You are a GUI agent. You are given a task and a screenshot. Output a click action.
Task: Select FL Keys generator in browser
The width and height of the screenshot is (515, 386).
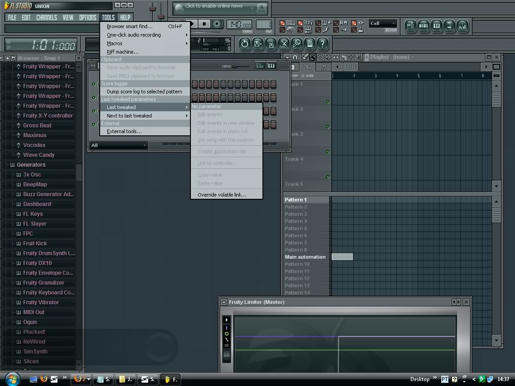pos(33,214)
